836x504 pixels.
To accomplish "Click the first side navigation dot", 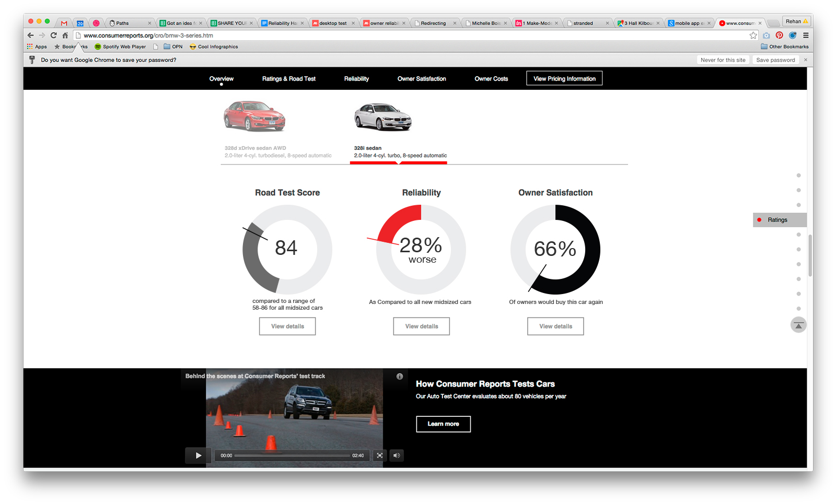I will pyautogui.click(x=798, y=175).
